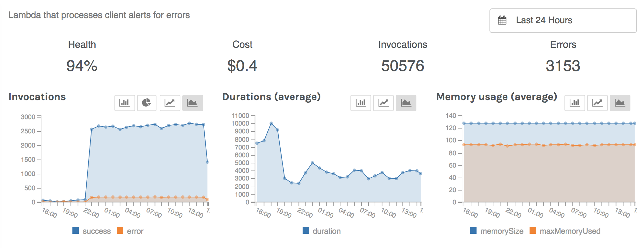Screen dimensions: 644x248
Task: Hide the memorySize series via legend
Action: pos(497,231)
